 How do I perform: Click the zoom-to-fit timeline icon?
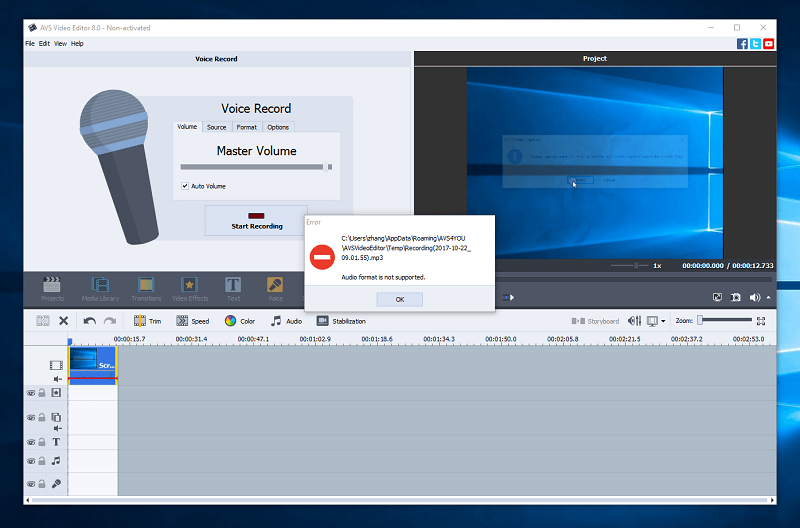tap(761, 321)
